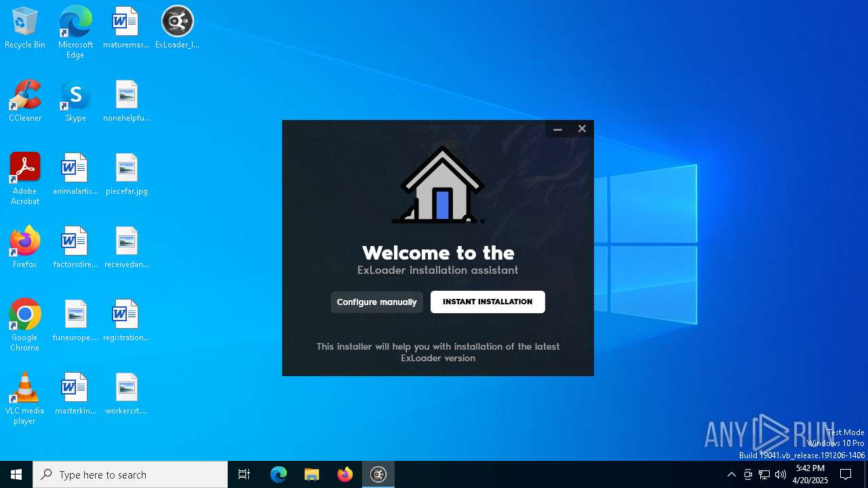This screenshot has width=868, height=488.
Task: Launch Firefox from the taskbar
Action: tap(345, 474)
